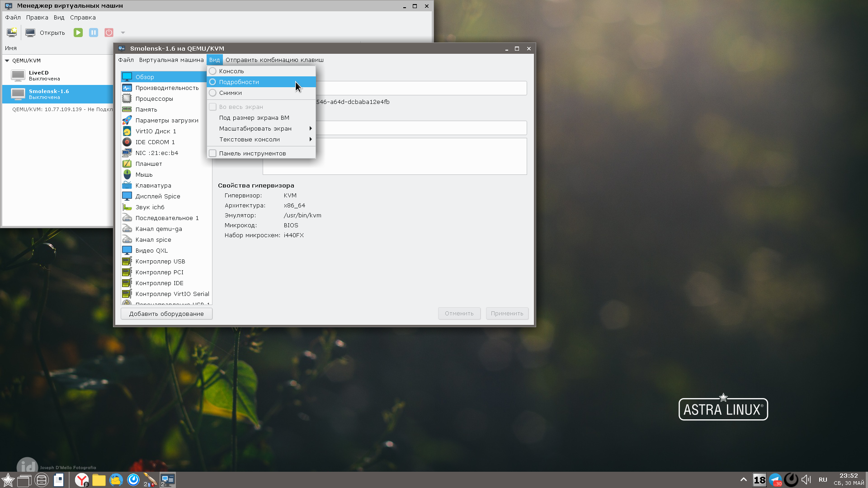Open Справка menu in manager window
Image resolution: width=868 pixels, height=488 pixels.
pyautogui.click(x=83, y=17)
